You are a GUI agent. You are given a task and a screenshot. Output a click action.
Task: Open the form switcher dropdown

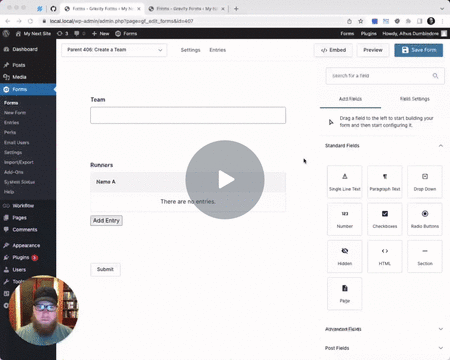tap(114, 50)
